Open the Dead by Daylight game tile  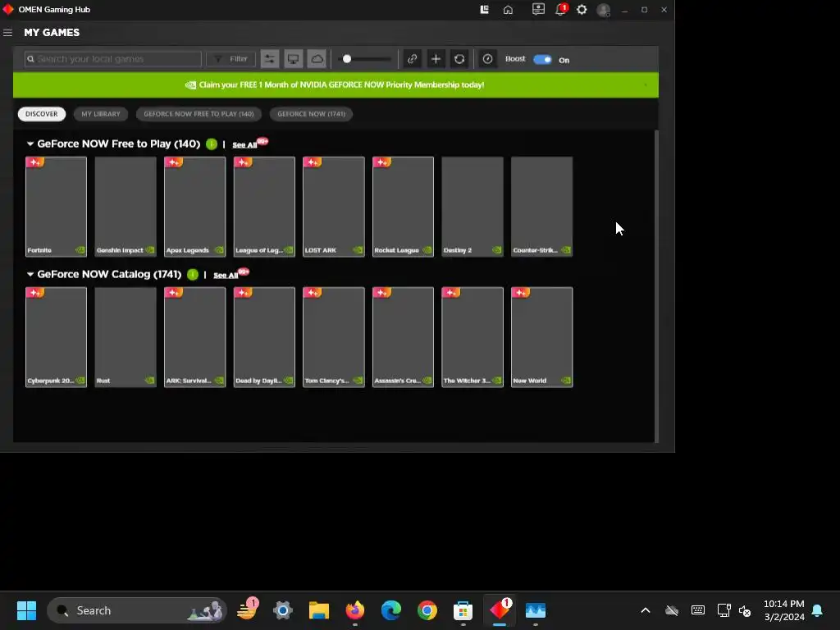click(264, 337)
